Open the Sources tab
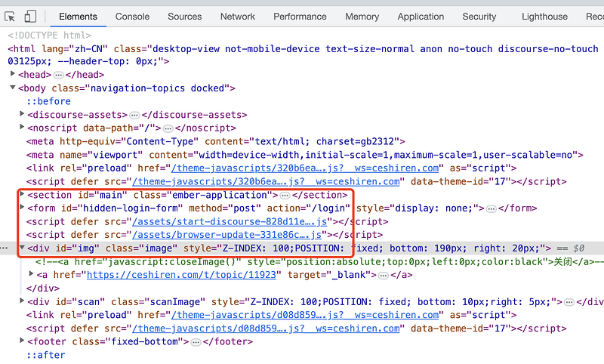This screenshot has height=364, width=604. click(184, 17)
